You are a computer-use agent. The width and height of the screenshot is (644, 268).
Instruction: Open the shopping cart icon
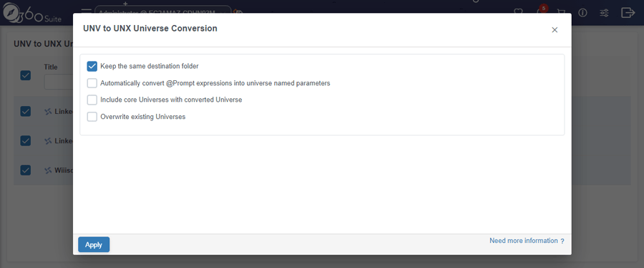[x=560, y=13]
